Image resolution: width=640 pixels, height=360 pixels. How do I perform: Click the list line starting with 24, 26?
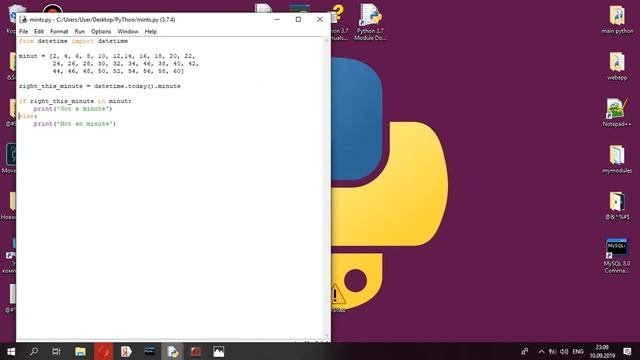pos(125,64)
